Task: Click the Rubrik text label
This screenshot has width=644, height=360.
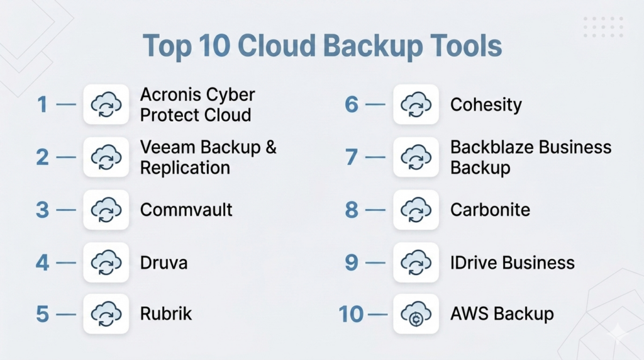Action: (x=166, y=313)
